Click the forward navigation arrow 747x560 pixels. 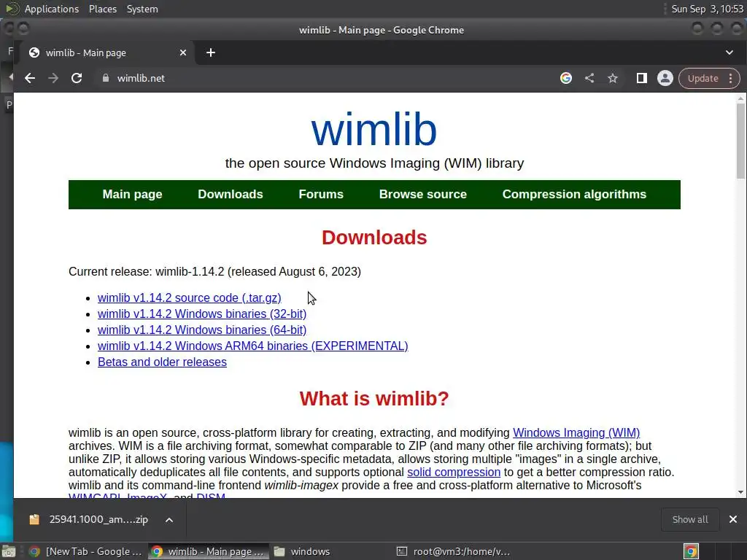pyautogui.click(x=53, y=78)
